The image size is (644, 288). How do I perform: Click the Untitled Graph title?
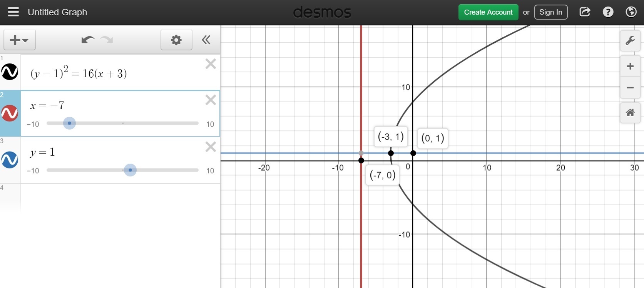pos(57,12)
